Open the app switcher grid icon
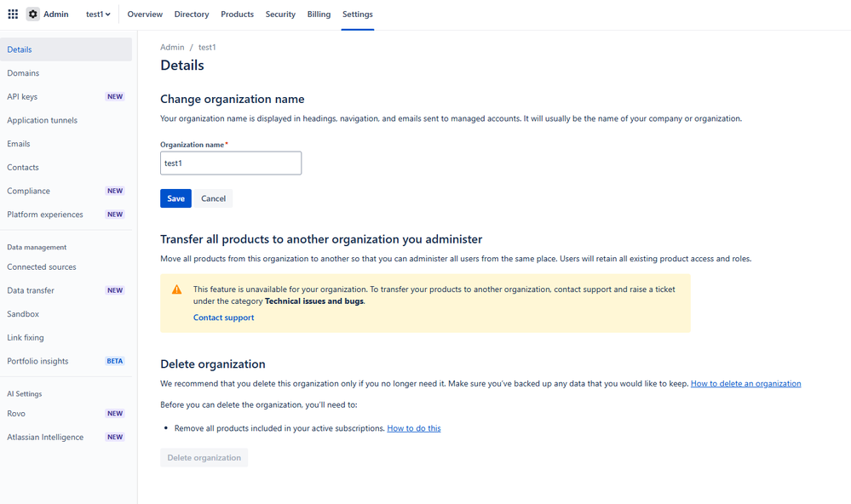Image resolution: width=851 pixels, height=504 pixels. [x=13, y=14]
